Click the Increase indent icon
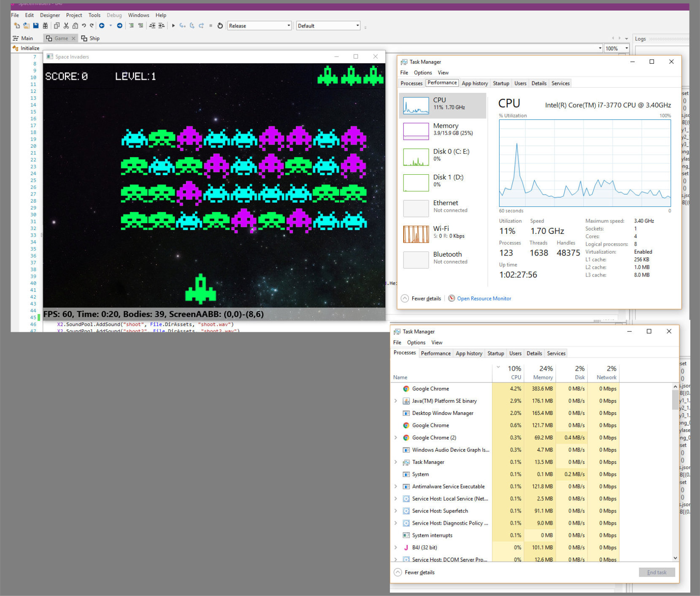 (162, 26)
